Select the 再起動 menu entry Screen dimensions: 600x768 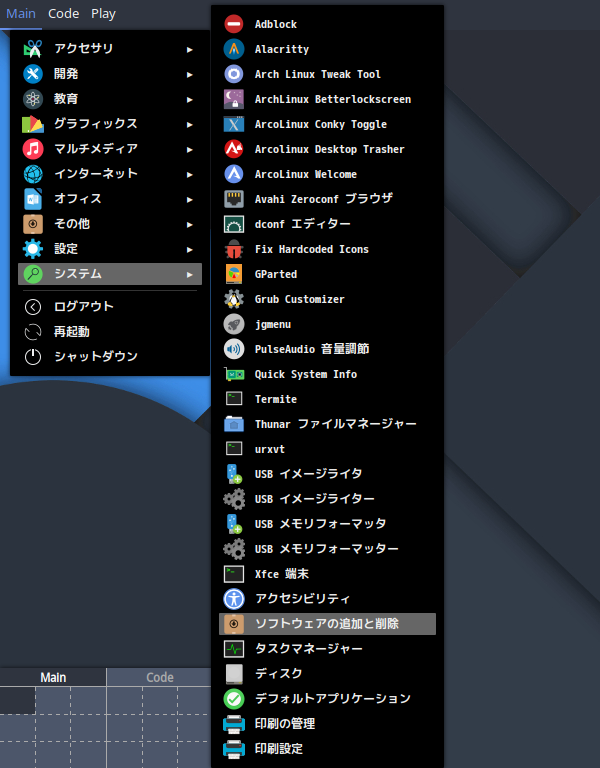pyautogui.click(x=110, y=332)
